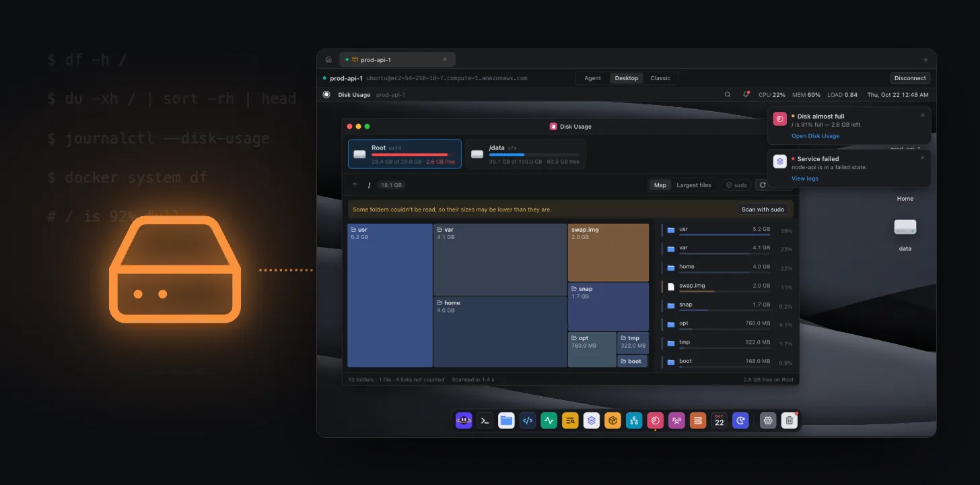
Task: Refresh the disk scan with the reload icon
Action: (x=762, y=185)
